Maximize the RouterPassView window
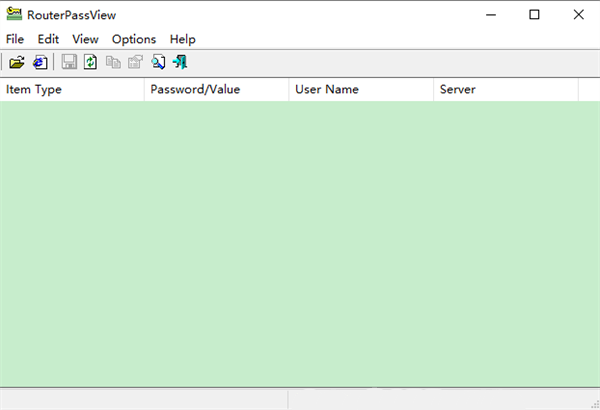 [534, 15]
